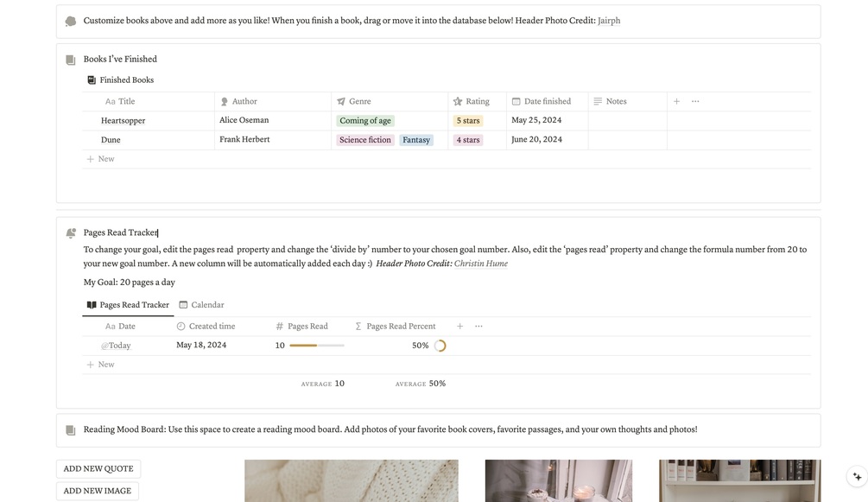The width and height of the screenshot is (868, 502).
Task: Click the Pages Read Tracker callout icon
Action: 71,233
